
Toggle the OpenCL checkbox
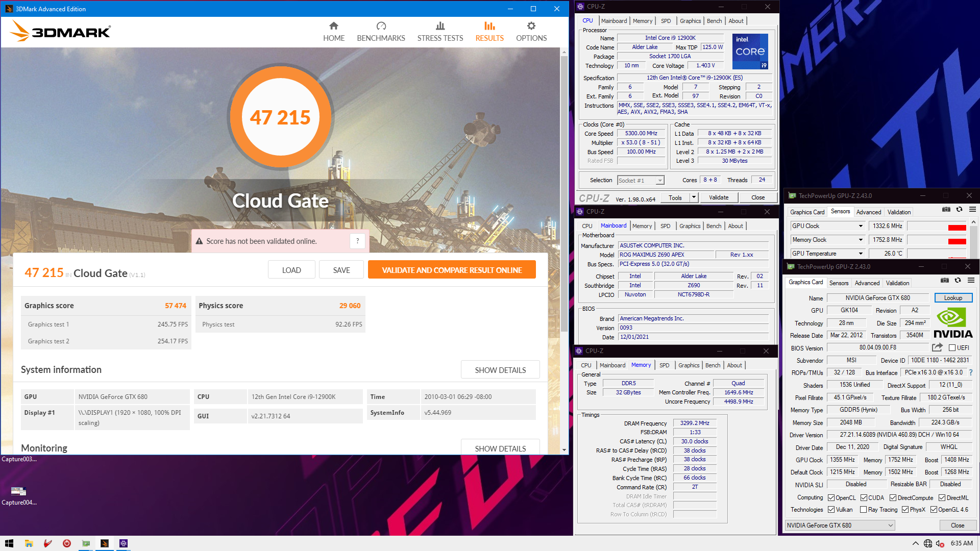click(x=831, y=498)
